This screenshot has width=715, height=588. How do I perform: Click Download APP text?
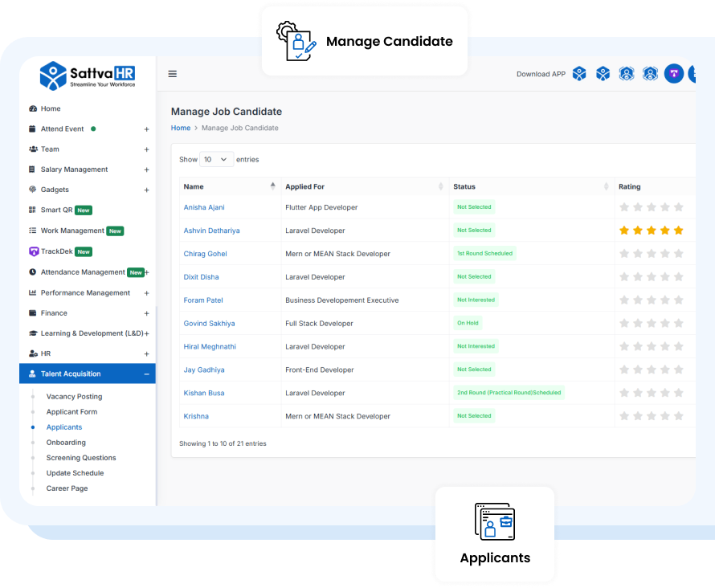pos(541,74)
